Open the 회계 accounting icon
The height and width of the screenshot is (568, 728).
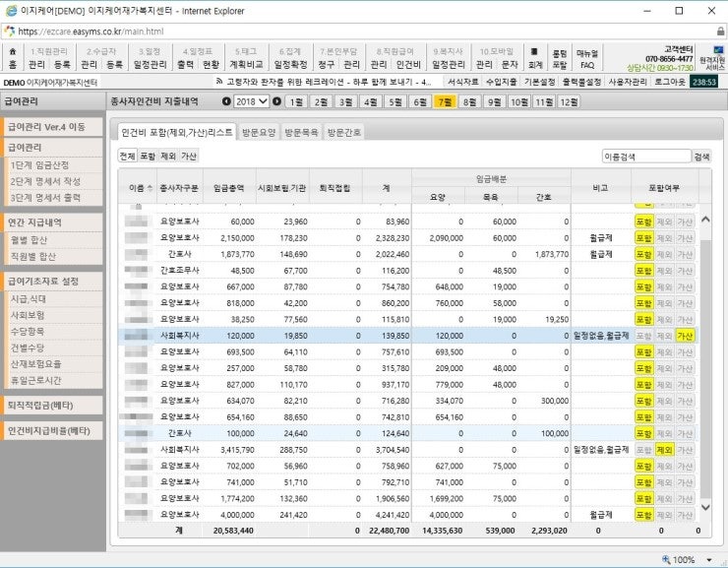click(x=535, y=58)
